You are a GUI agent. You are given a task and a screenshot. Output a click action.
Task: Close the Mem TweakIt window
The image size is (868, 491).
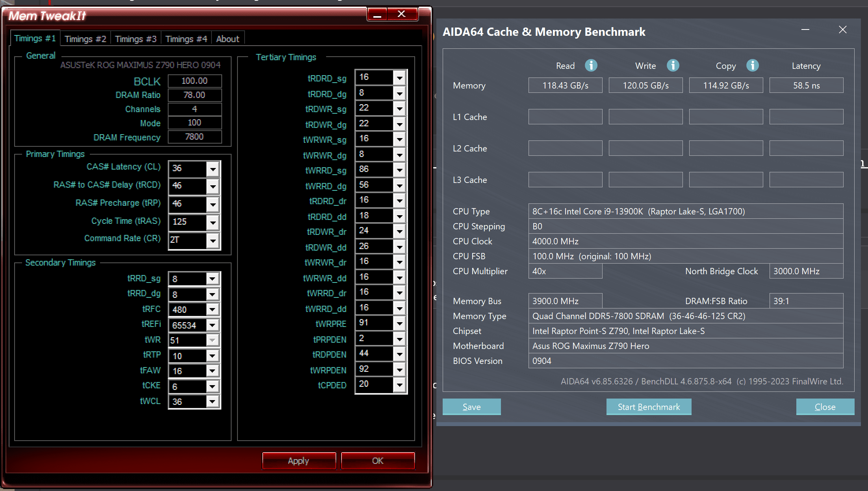click(x=402, y=15)
